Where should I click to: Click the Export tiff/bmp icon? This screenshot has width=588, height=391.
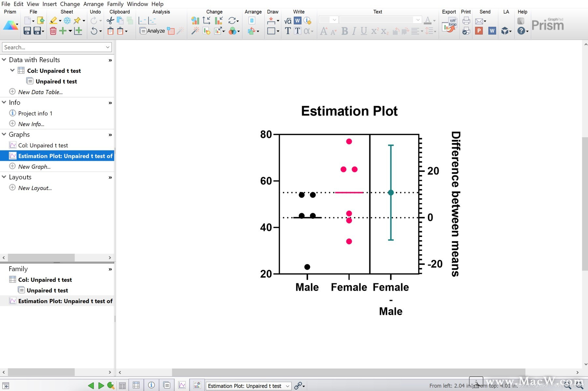point(449,25)
